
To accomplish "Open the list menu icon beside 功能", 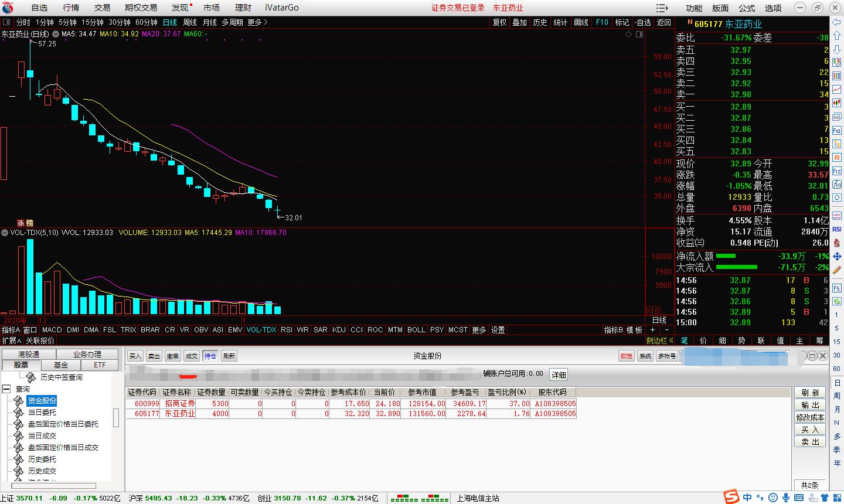I will [662, 8].
